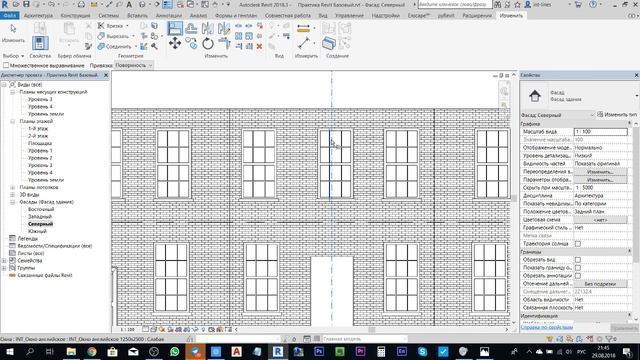The image size is (640, 360).
Task: Open Google Chrome from the taskbar
Action: click(x=92, y=351)
